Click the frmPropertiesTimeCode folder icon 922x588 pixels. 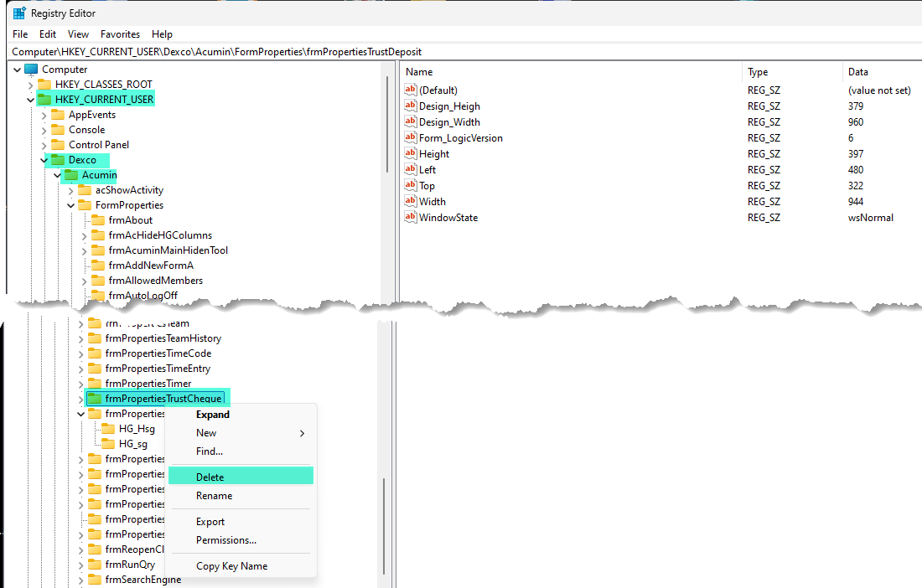pos(95,353)
